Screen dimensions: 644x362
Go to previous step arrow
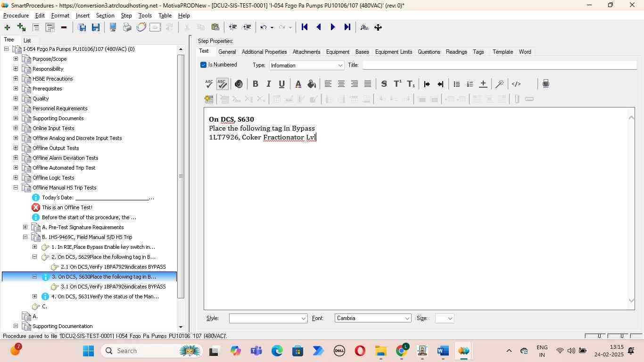point(319,27)
